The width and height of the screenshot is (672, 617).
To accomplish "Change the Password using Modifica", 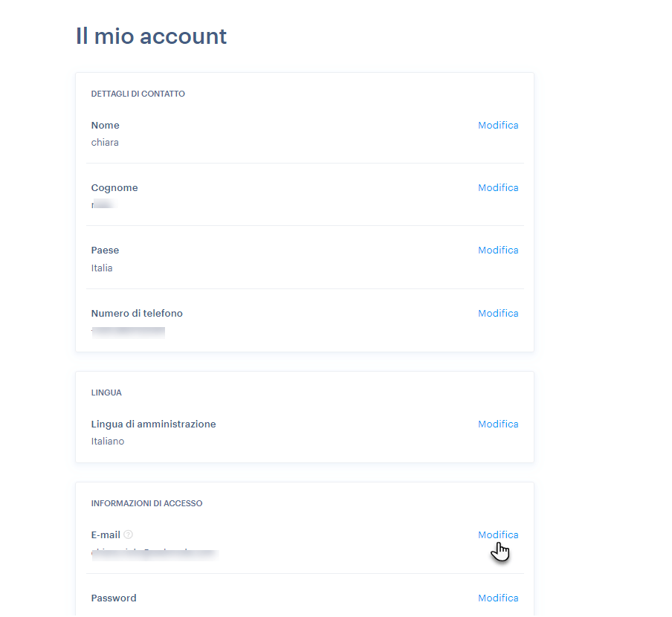I will [x=498, y=598].
